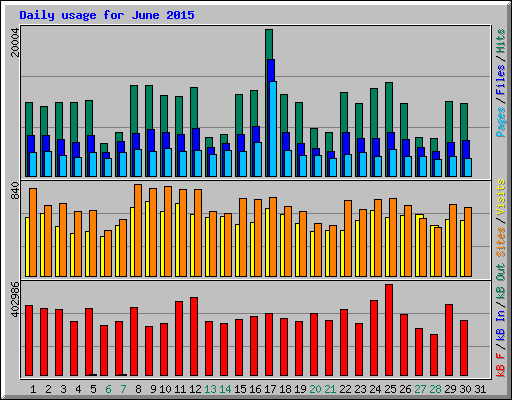Click the orange Sites bar for day 8
Image resolution: width=512 pixels, height=400 pixels.
(x=138, y=230)
